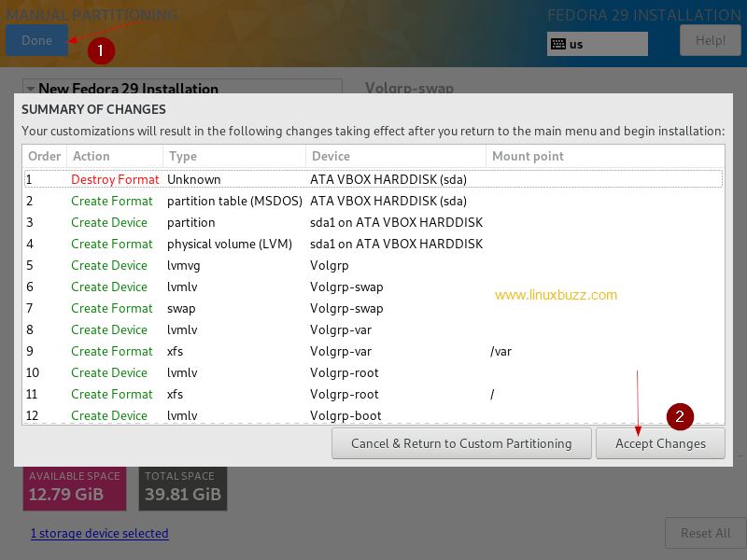Click the Reset All button
Image resolution: width=747 pixels, height=560 pixels.
705,533
